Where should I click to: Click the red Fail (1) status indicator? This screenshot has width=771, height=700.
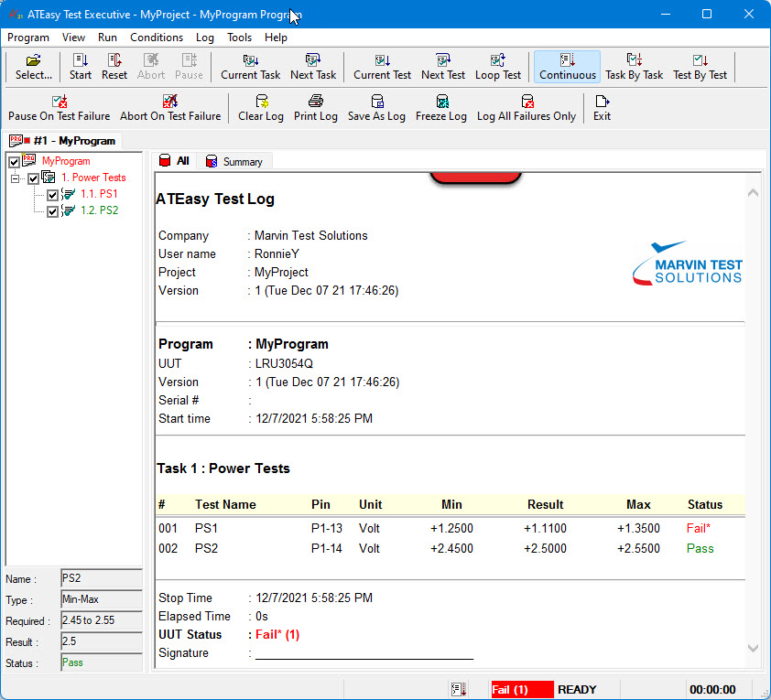click(521, 690)
